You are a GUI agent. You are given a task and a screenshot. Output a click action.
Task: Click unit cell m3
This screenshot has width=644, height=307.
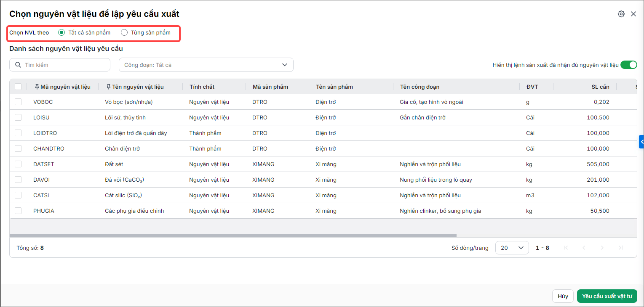click(x=530, y=195)
